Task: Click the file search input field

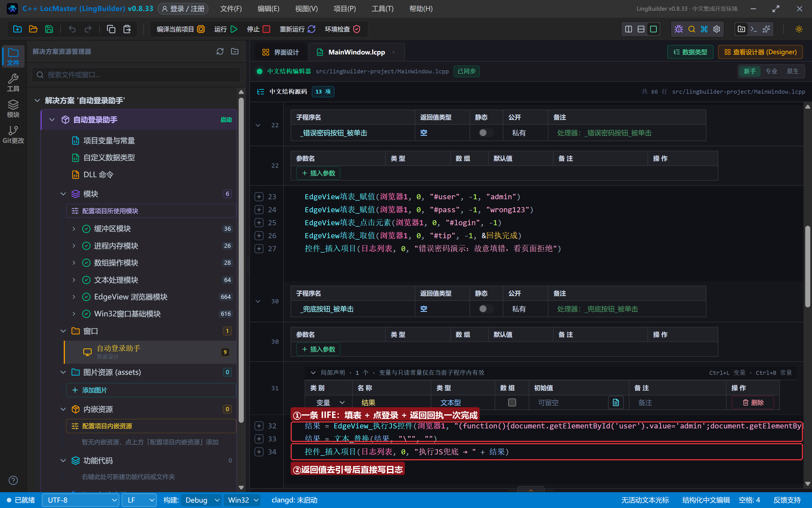Action: click(x=136, y=75)
